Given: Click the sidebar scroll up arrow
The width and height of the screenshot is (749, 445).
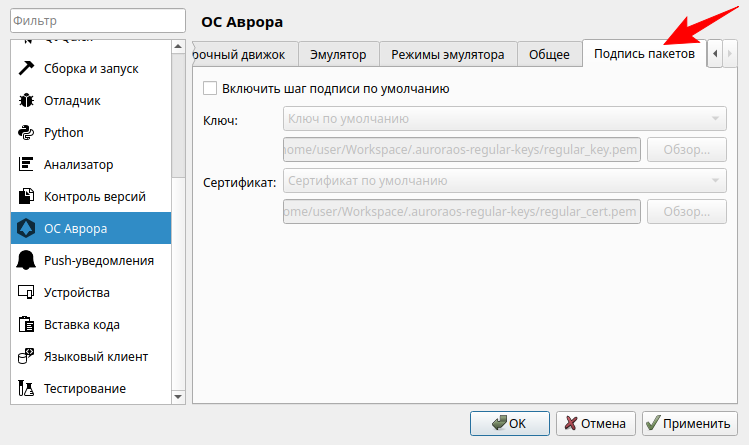Looking at the screenshot, I should click(178, 46).
